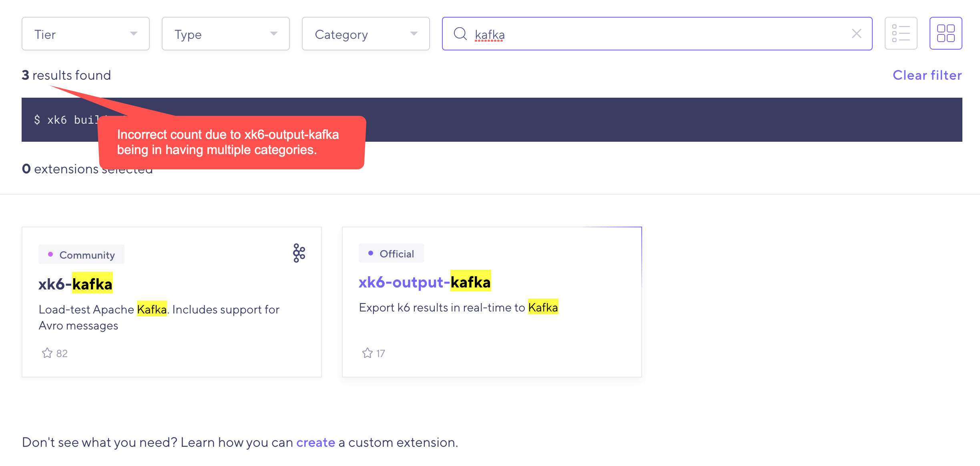
Task: Open the Category filter dropdown
Action: (365, 34)
